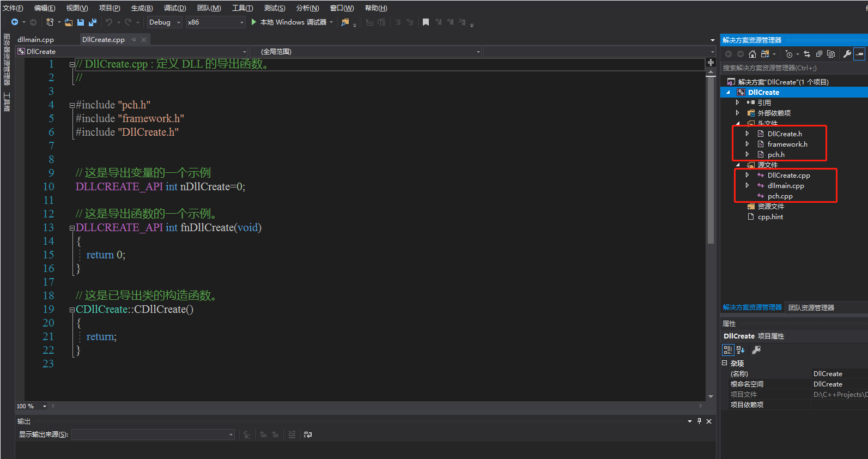This screenshot has height=459, width=868.
Task: Click the clear all icon in Output panel
Action: [x=292, y=434]
